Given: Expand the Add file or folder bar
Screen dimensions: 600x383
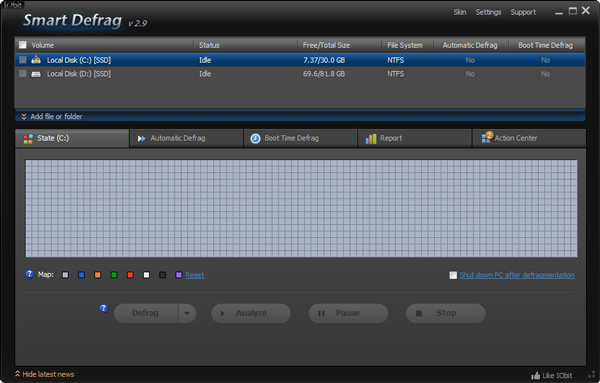Looking at the screenshot, I should coord(300,116).
